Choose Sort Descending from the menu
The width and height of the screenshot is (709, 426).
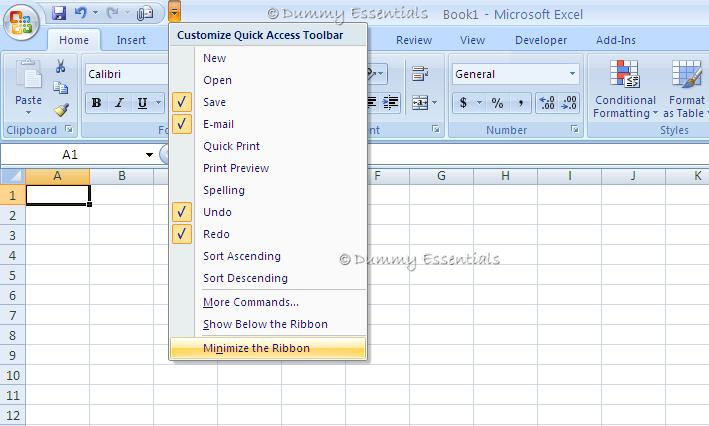click(x=268, y=278)
